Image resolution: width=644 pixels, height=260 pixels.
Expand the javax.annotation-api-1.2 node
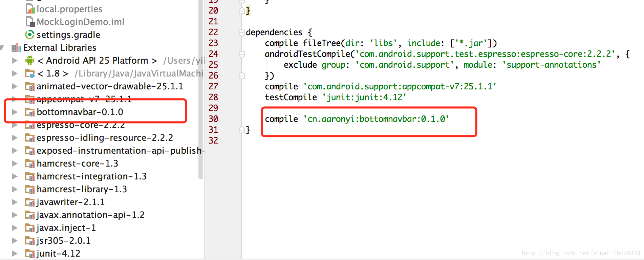pos(15,215)
